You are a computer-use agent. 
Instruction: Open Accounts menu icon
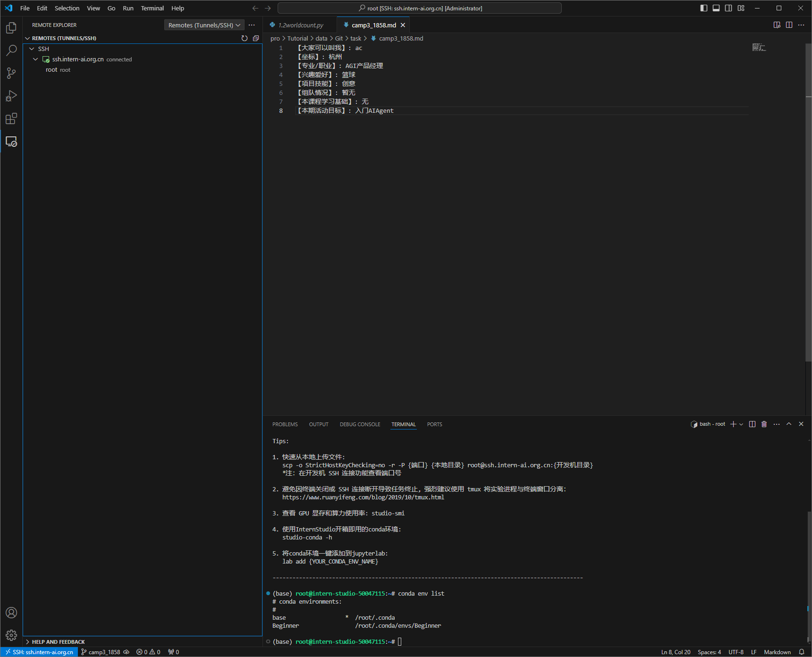(11, 613)
